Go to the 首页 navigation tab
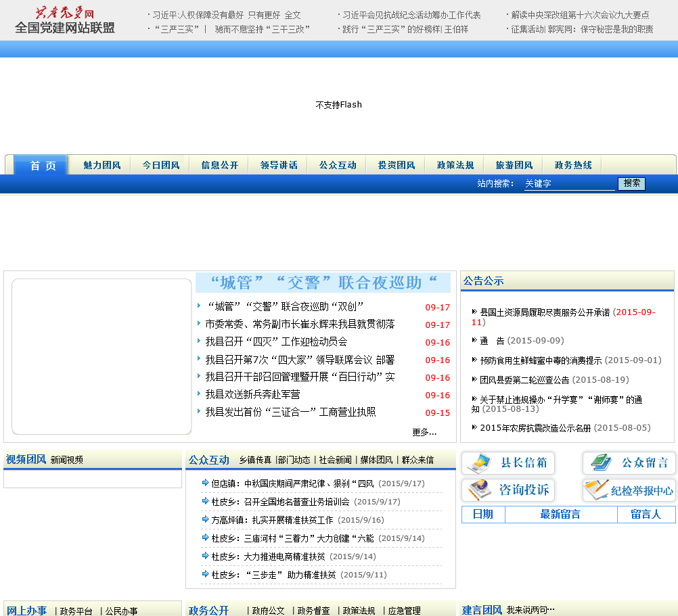678x616 pixels. (43, 165)
